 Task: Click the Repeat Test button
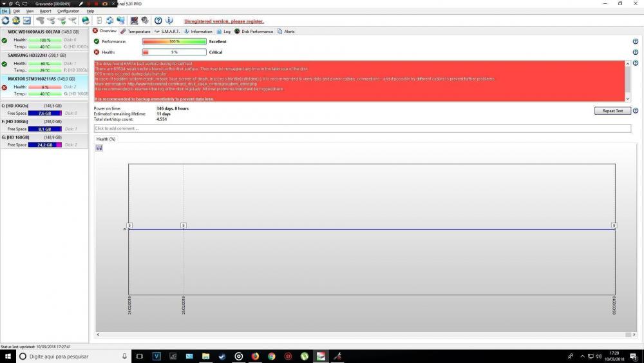tap(612, 111)
